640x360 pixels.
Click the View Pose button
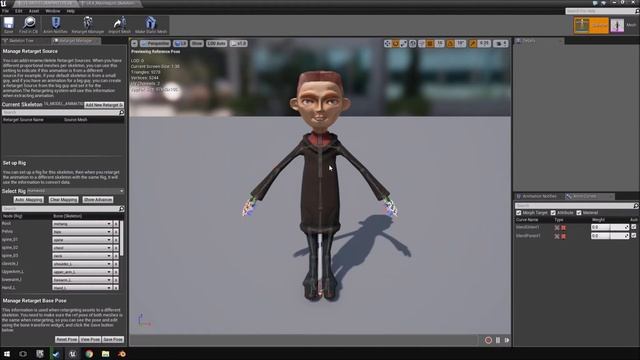tap(90, 340)
